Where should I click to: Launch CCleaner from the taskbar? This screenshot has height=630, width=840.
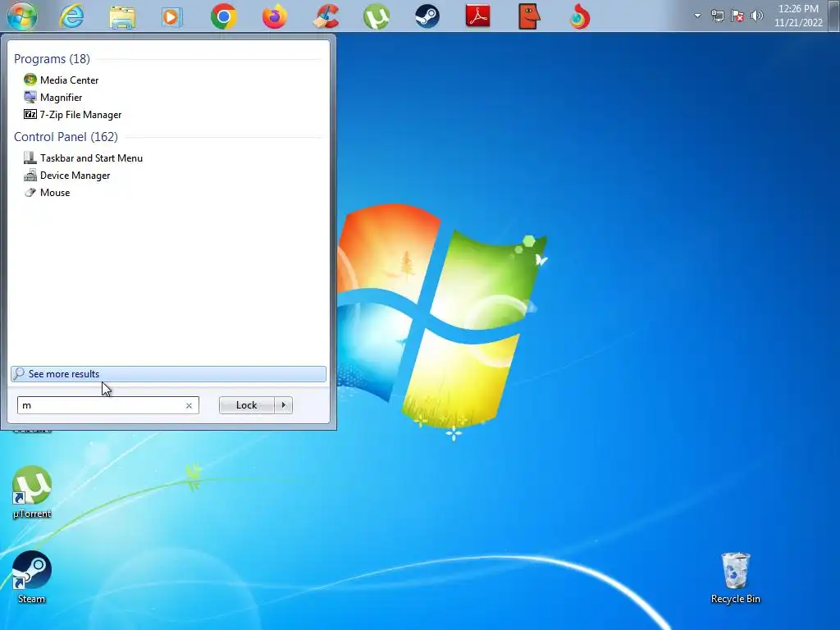coord(326,16)
